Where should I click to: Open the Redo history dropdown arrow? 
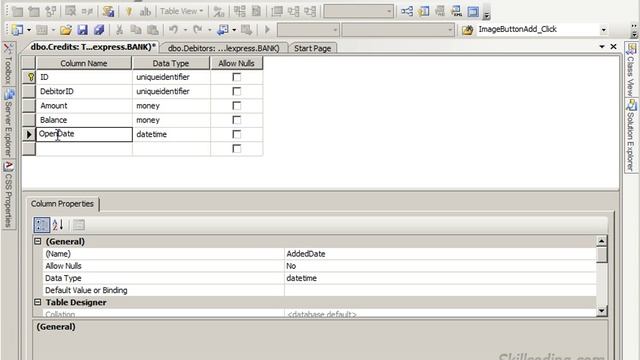209,30
